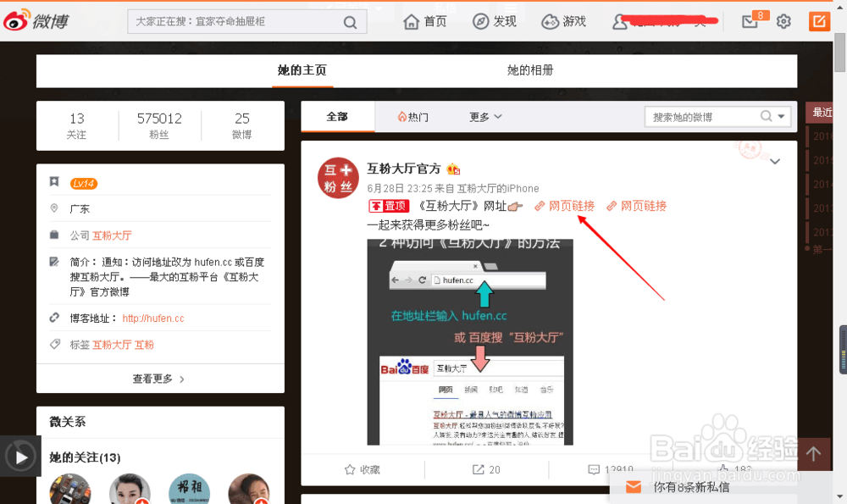
Task: Open dropdown arrow beside post search magnifier
Action: 781,117
